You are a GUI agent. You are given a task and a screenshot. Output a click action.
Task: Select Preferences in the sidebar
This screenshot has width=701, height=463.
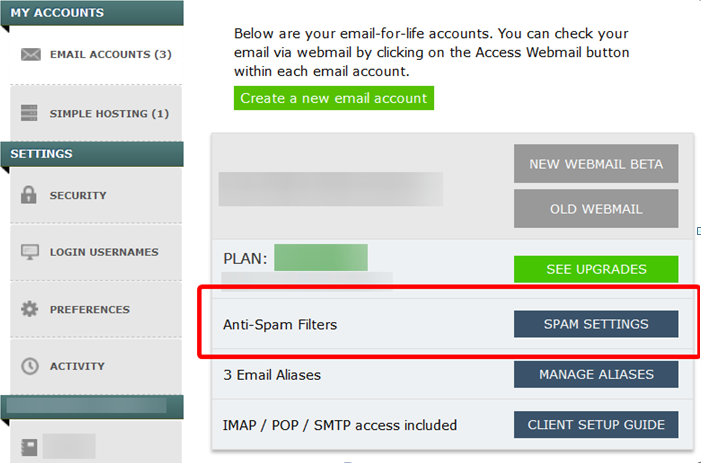click(89, 309)
